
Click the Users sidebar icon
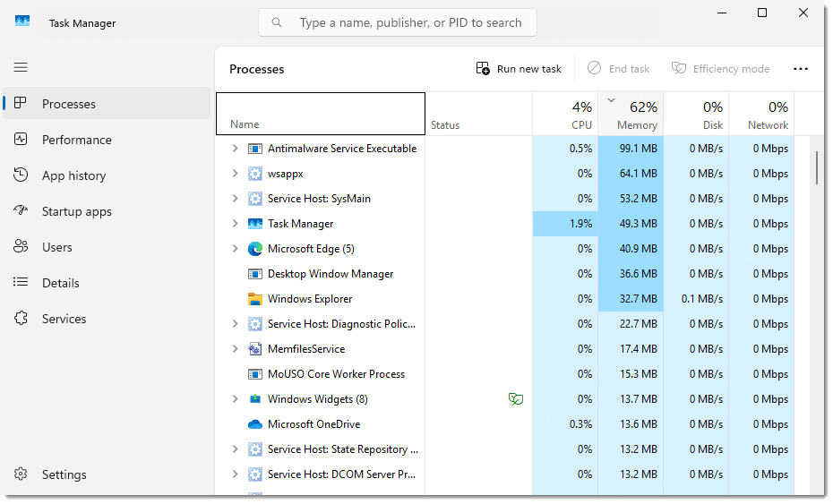(x=21, y=246)
